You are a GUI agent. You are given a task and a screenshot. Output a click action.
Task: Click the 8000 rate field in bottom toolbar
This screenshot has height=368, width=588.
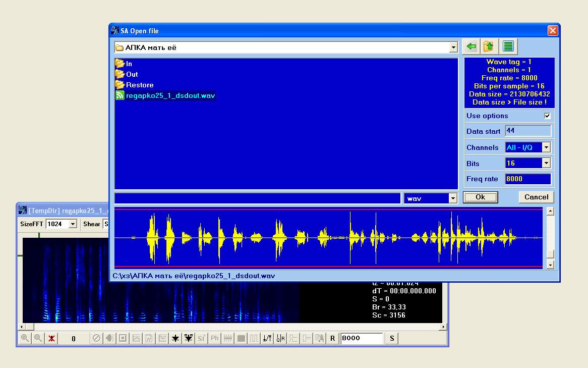coord(362,338)
